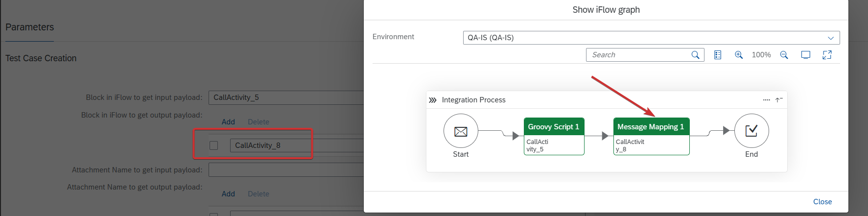
Task: Open Integration Process more options menu
Action: point(766,100)
